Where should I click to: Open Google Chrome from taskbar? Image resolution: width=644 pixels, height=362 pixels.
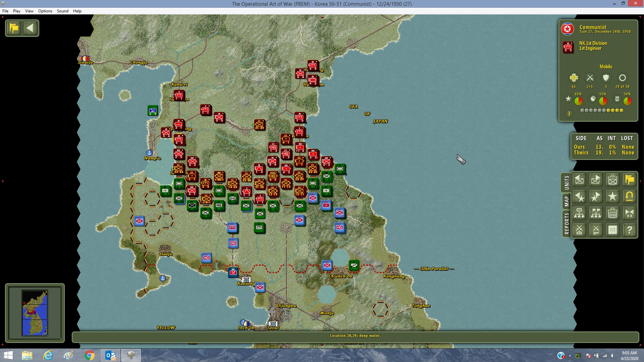click(90, 355)
